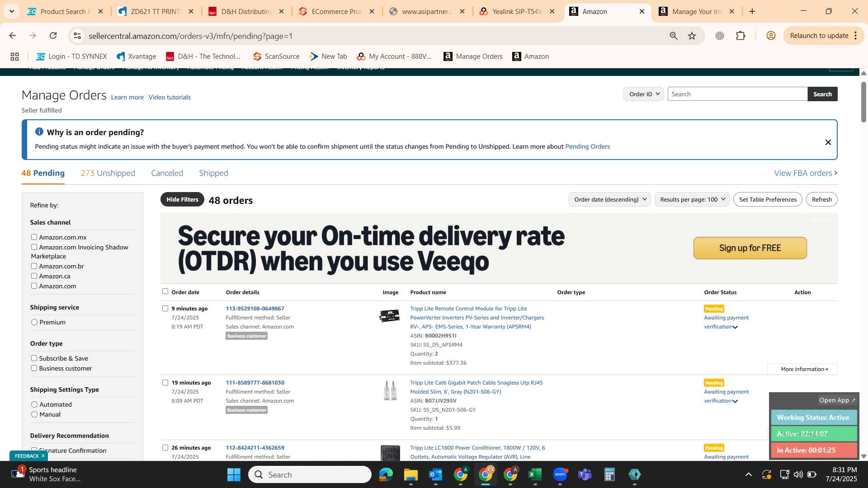Bookmark this page with the star icon

coord(692,36)
